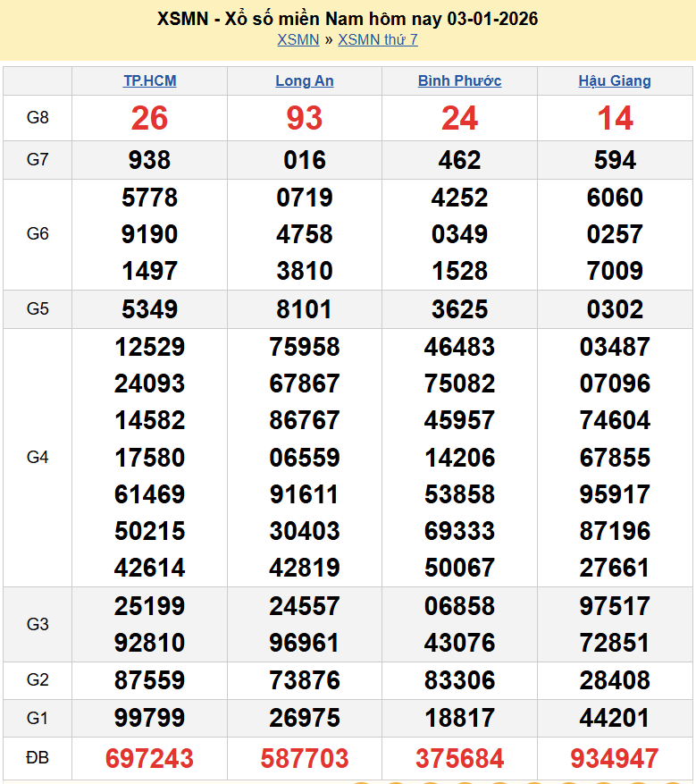The width and height of the screenshot is (696, 784).
Task: Select the Bình Phước header link
Action: point(459,80)
